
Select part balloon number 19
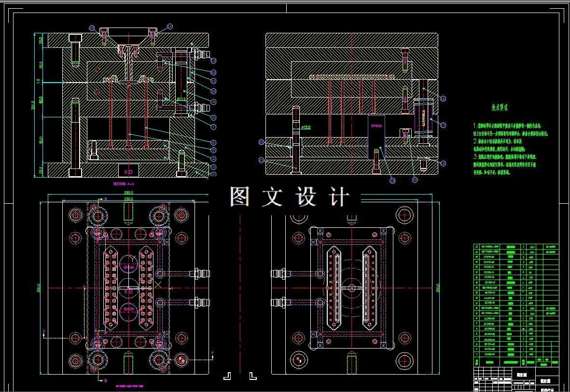415,180
